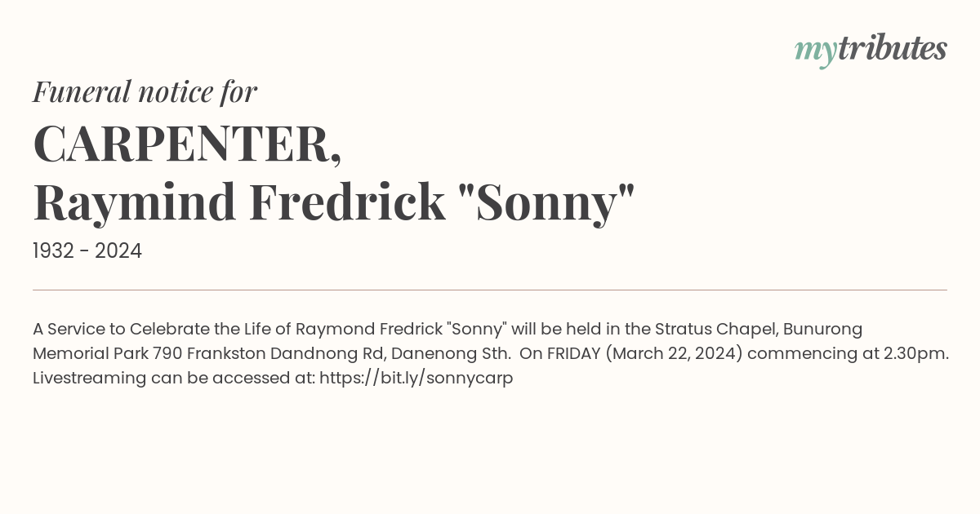The width and height of the screenshot is (980, 514).
Task: Click the word 'tributes' in the logo
Action: pyautogui.click(x=893, y=48)
